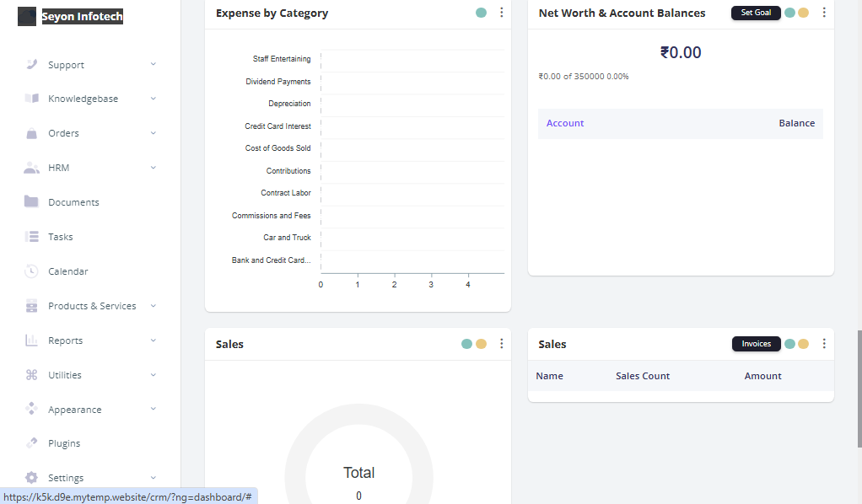Viewport: 862px width, 504px height.
Task: Toggle the teal dot in Expense by Category
Action: [481, 13]
